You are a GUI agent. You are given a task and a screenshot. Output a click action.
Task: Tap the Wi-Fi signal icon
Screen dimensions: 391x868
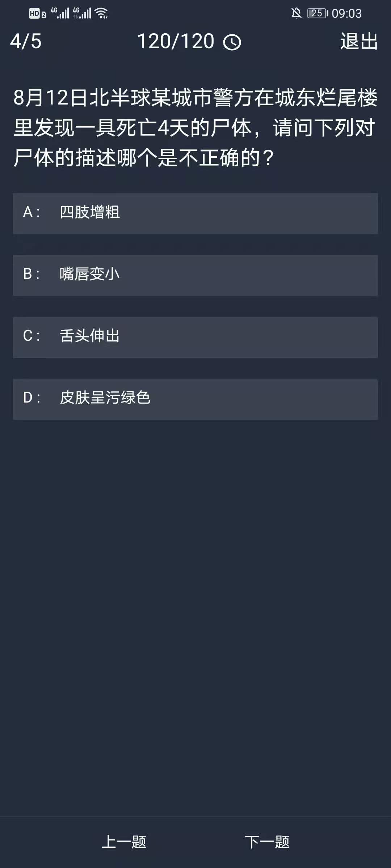pos(101,13)
